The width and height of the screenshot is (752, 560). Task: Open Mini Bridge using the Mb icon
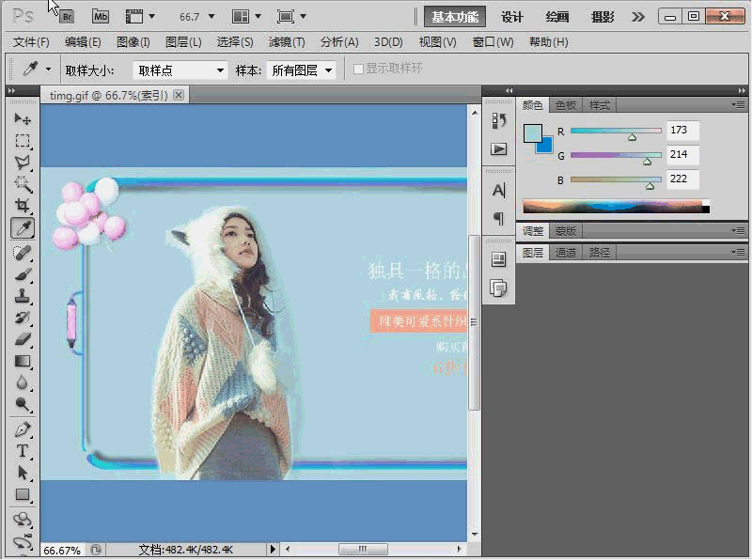point(100,16)
